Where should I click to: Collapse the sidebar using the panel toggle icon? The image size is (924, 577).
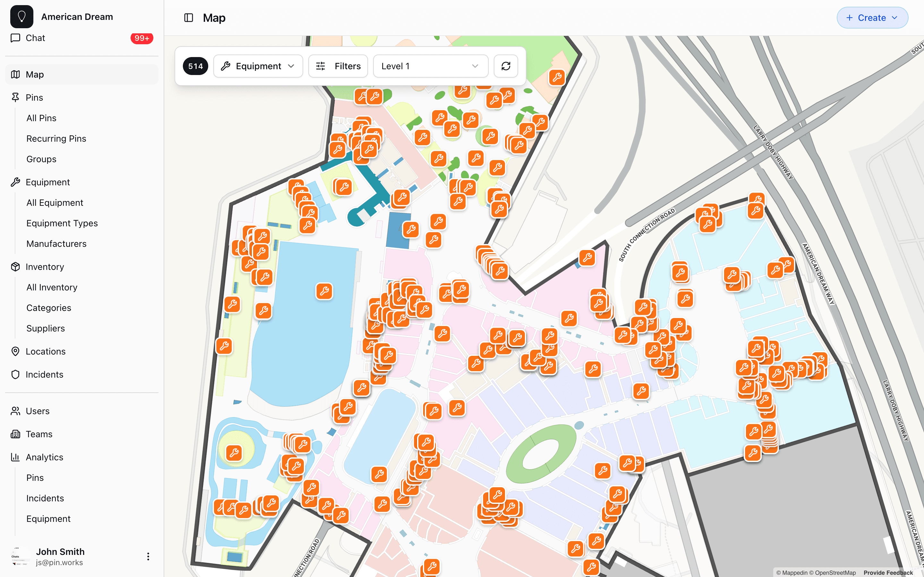click(189, 18)
